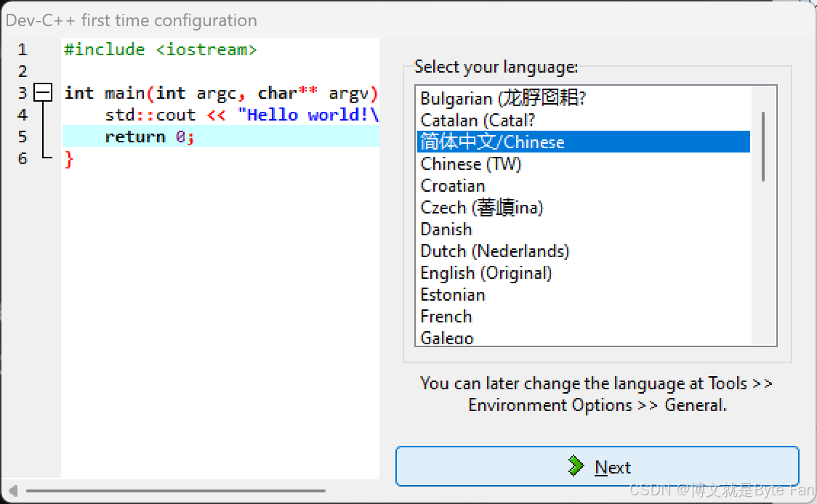Click the left scroll arrow of code preview
817x504 pixels.
(x=14, y=490)
